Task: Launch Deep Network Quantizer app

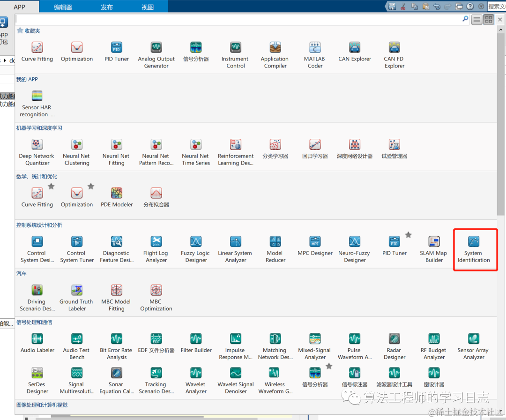Action: 37,152
